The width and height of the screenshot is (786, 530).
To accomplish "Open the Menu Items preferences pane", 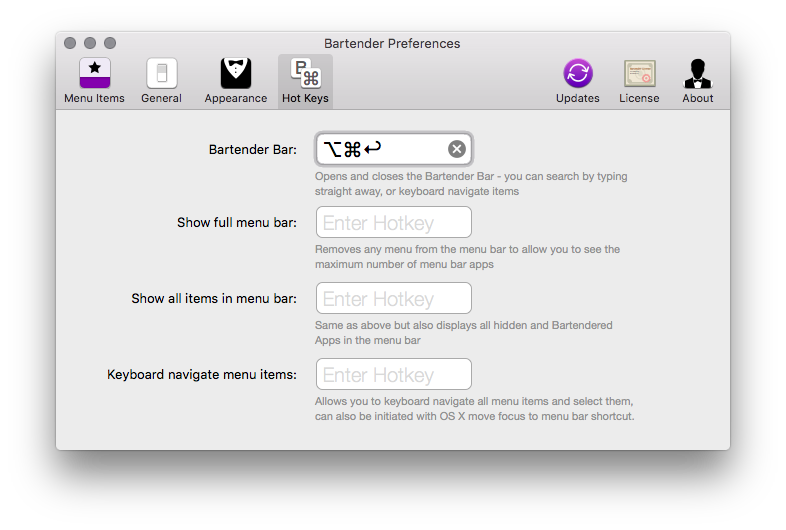I will pyautogui.click(x=94, y=81).
